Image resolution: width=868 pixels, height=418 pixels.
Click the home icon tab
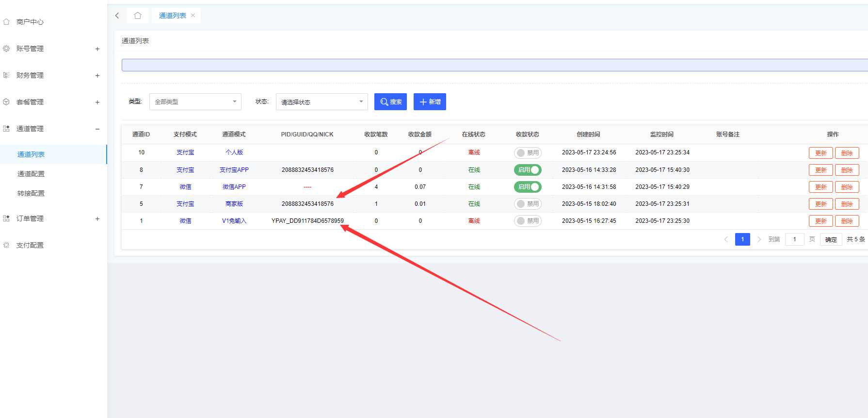tap(138, 16)
